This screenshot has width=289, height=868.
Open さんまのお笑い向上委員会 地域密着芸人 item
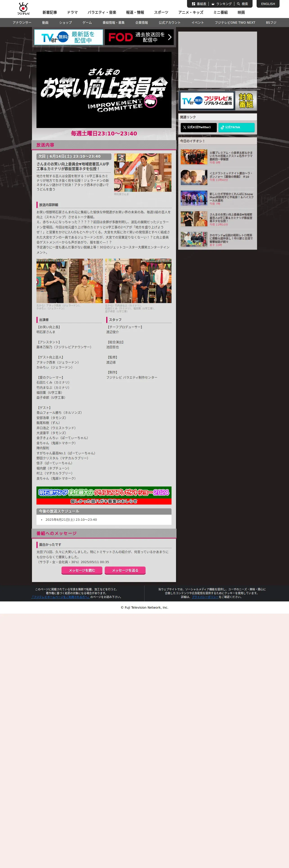click(x=217, y=219)
